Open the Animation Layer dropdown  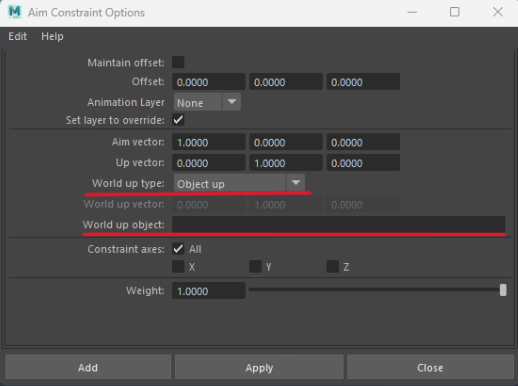click(x=207, y=102)
